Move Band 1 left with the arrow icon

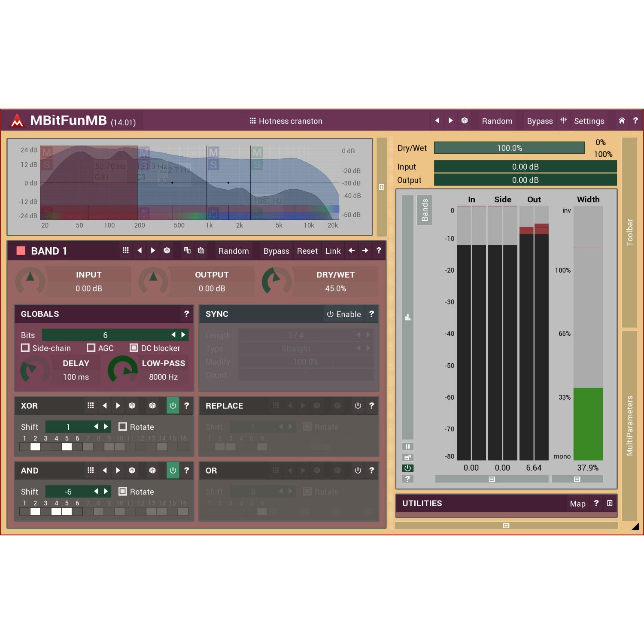352,250
